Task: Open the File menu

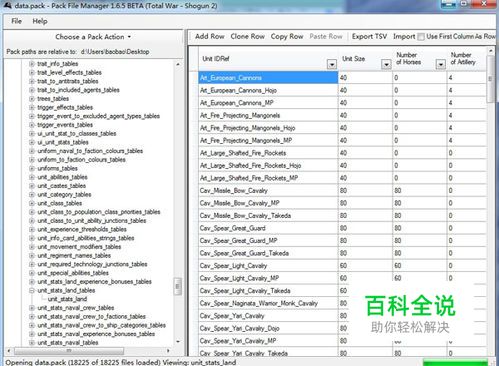Action: [x=16, y=21]
